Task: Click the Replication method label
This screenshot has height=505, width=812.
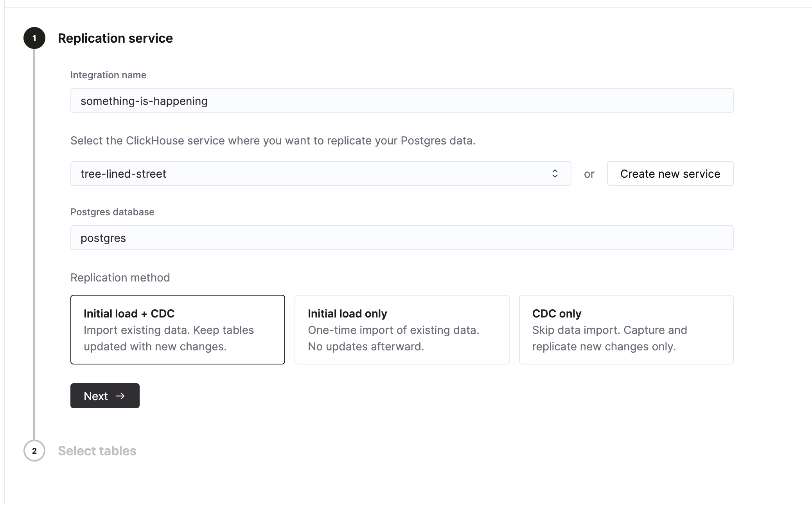Action: point(120,278)
